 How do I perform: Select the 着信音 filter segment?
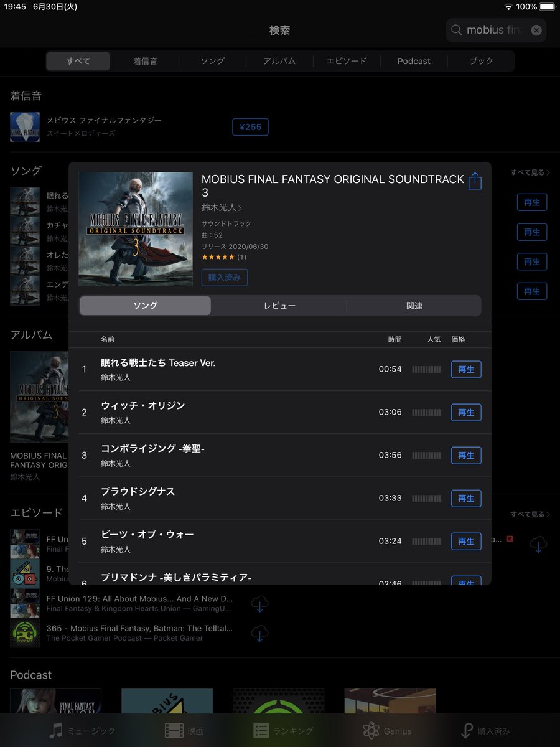pos(145,61)
